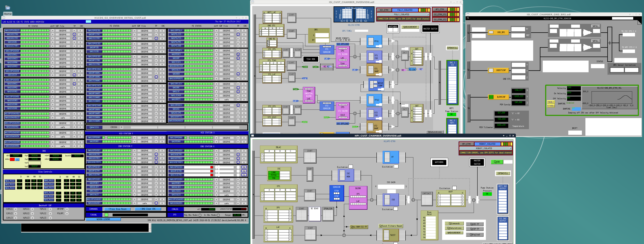
Task: Expand H1IOPSUSB123 front-end entry
Action: pos(12,31)
